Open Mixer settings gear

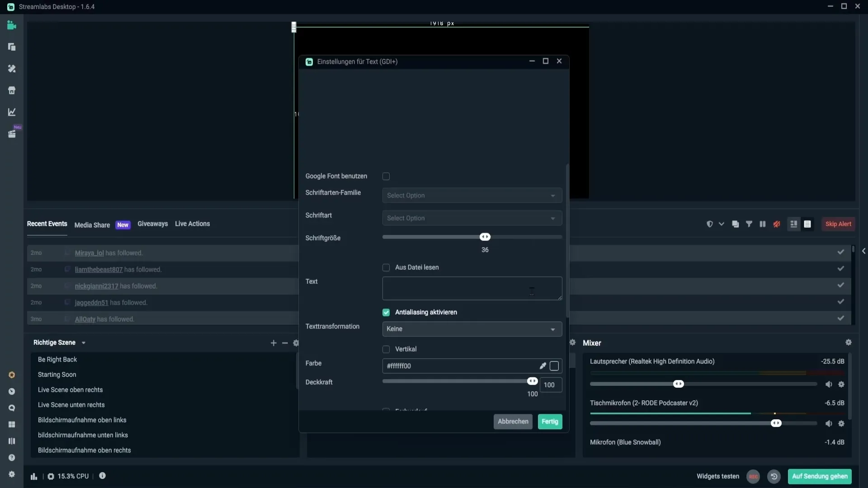849,343
